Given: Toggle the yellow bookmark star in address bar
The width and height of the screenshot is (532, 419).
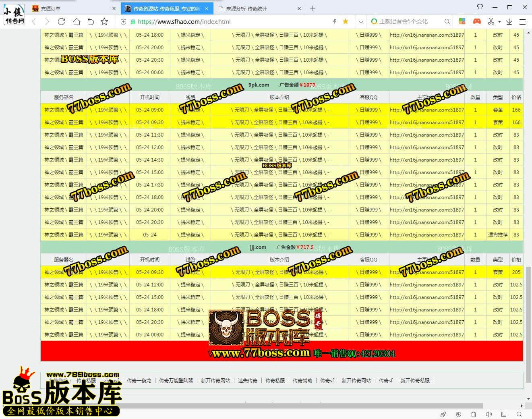Looking at the screenshot, I should tap(345, 22).
